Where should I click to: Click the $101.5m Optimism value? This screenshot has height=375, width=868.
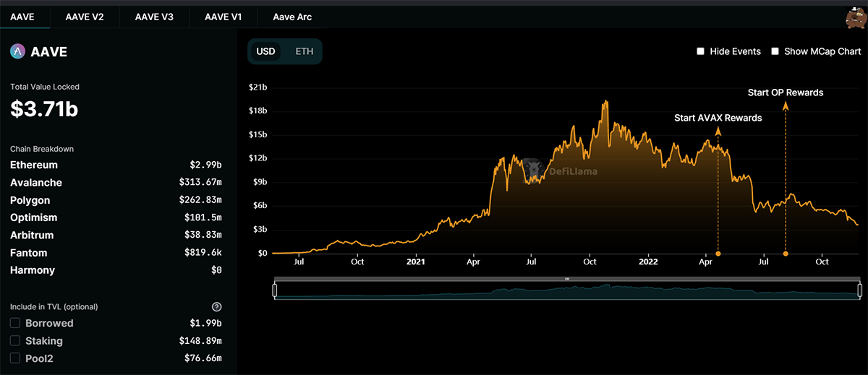(x=203, y=217)
